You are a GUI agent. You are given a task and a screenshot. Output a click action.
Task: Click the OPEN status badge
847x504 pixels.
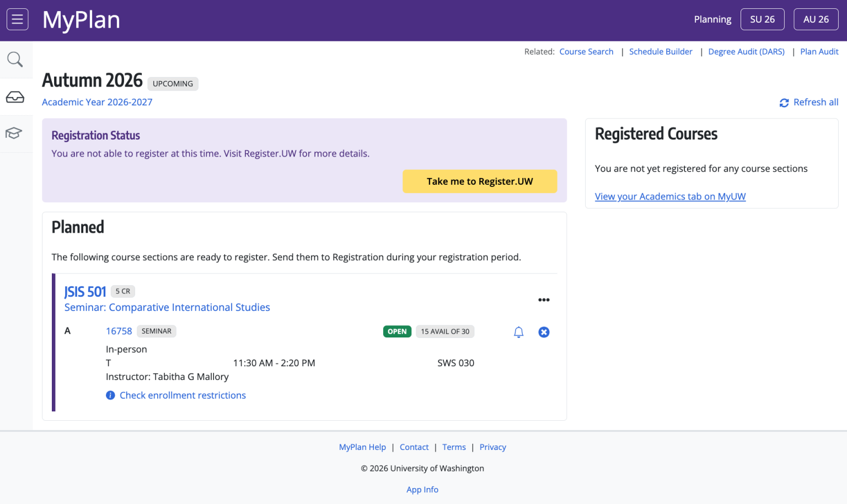coord(397,331)
